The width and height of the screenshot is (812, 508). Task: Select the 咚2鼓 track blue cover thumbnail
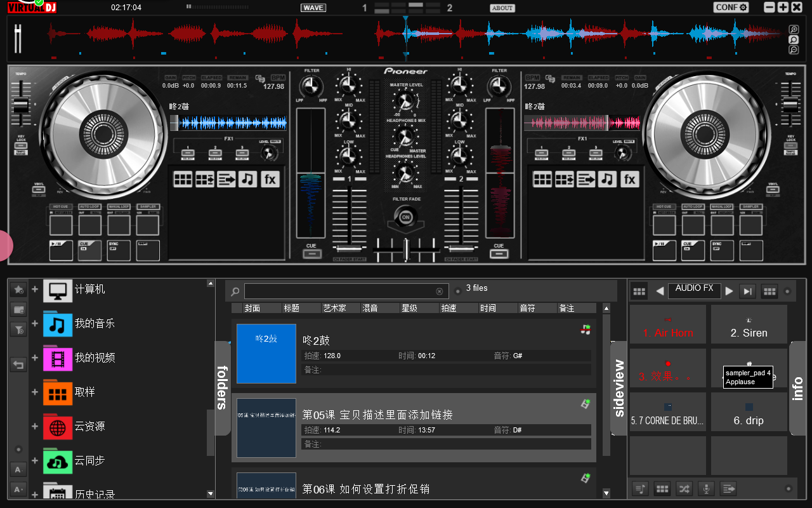pyautogui.click(x=266, y=354)
